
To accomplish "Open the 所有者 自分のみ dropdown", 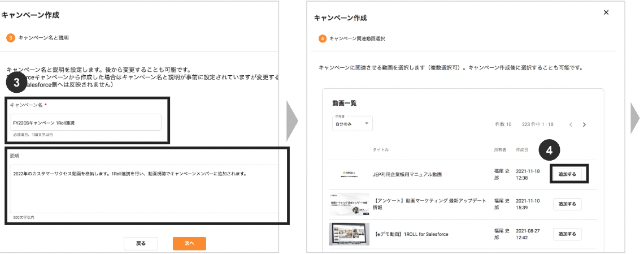I will pos(353,124).
